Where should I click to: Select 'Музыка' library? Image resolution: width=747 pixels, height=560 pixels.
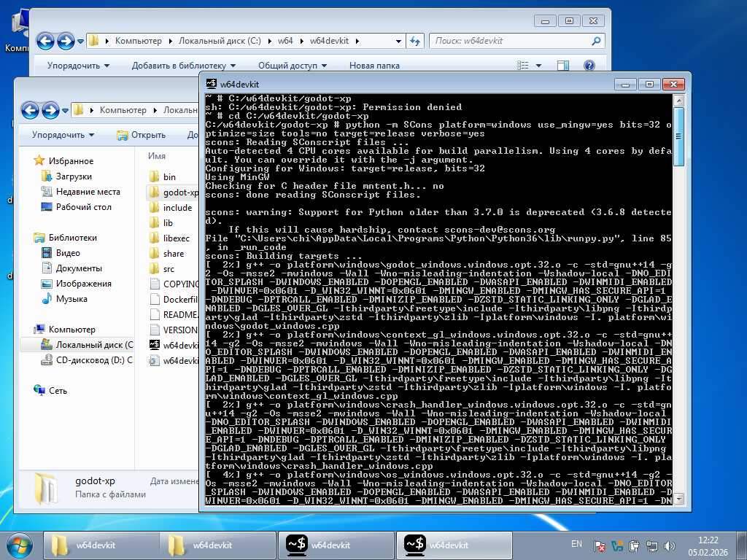click(71, 298)
